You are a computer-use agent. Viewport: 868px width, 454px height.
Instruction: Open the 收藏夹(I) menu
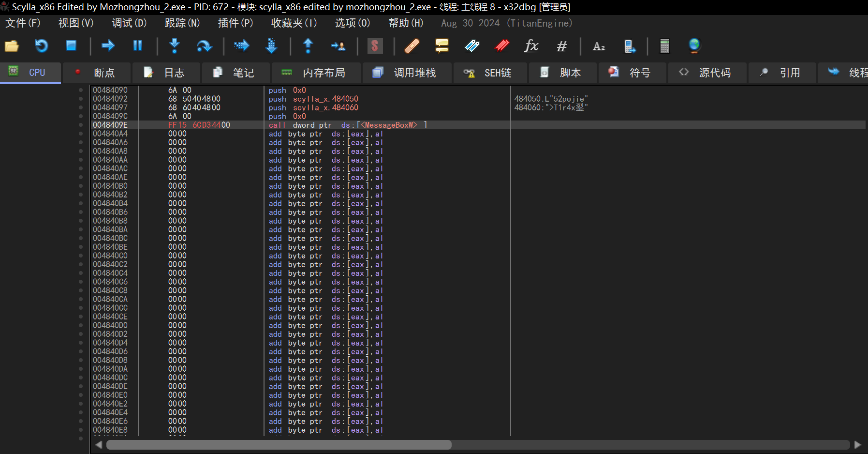(x=294, y=23)
